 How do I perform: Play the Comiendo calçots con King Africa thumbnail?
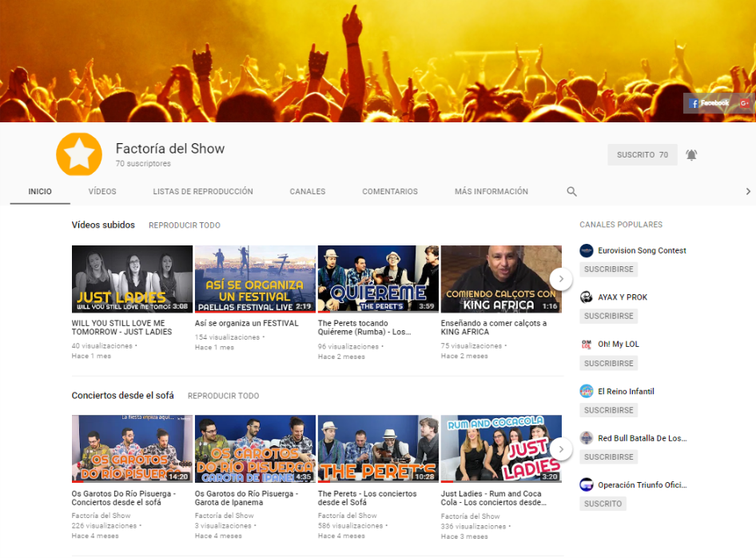pos(501,279)
